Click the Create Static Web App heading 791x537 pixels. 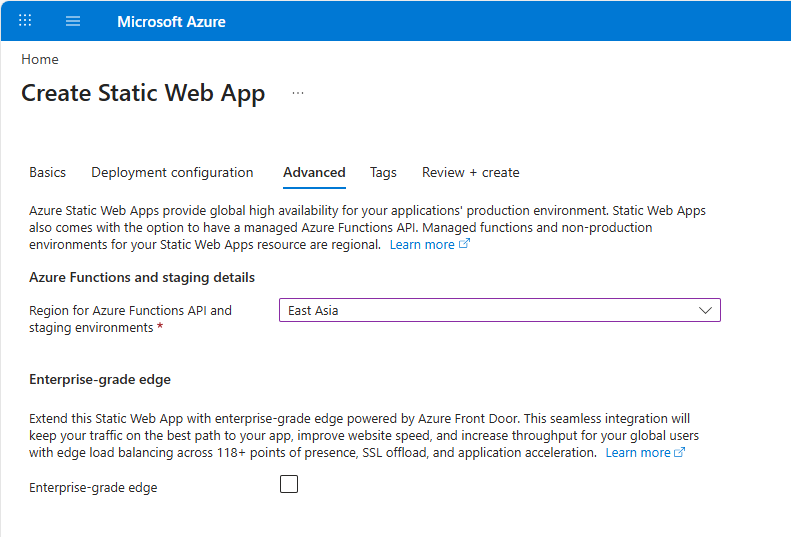coord(143,93)
